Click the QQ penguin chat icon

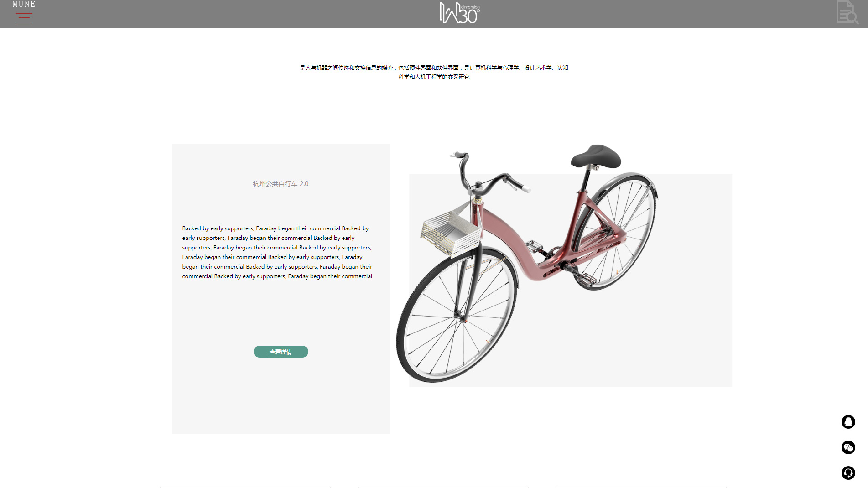pos(848,422)
